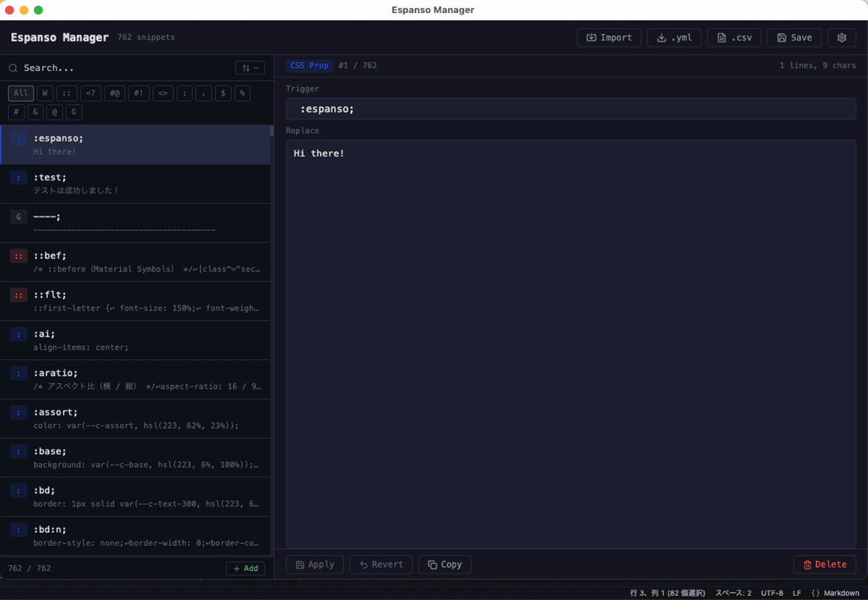Export snippets as .yml

click(674, 38)
